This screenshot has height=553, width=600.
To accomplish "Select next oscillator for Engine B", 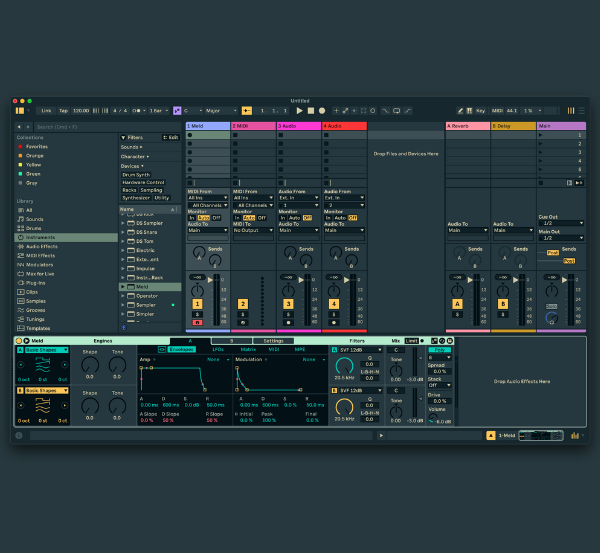I will [64, 405].
